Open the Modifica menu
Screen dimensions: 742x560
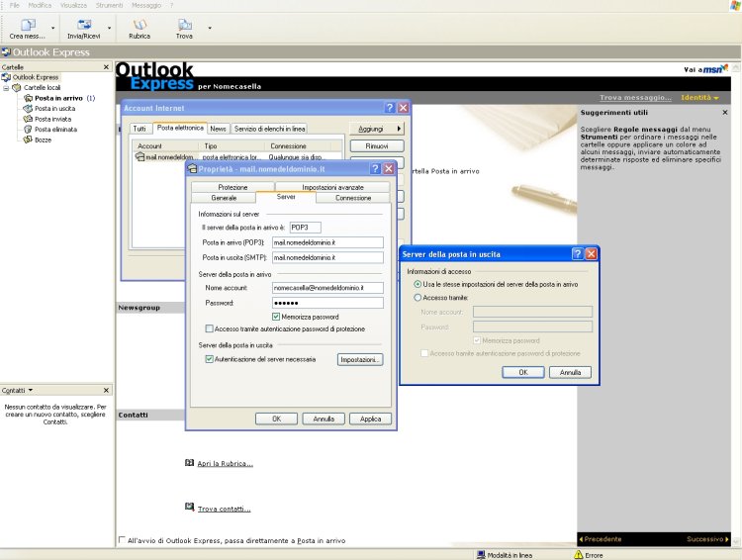pyautogui.click(x=40, y=5)
